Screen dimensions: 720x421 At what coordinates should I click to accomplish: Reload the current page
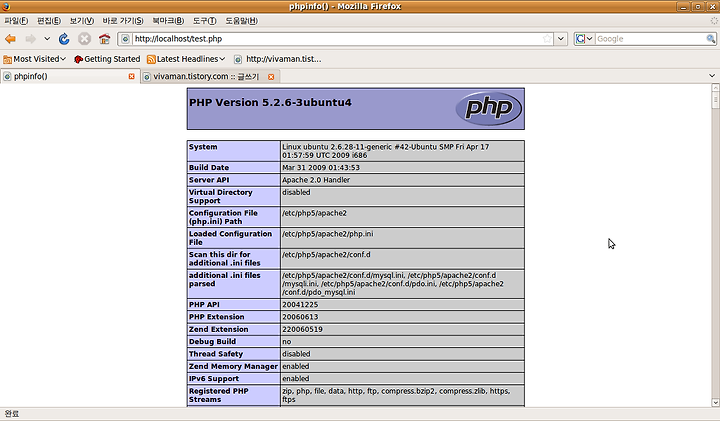tap(64, 39)
